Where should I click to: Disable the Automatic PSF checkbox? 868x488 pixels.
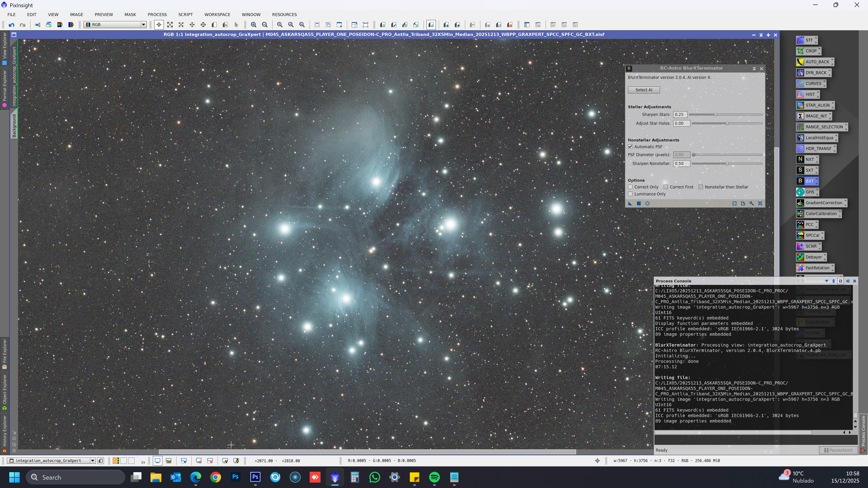630,147
